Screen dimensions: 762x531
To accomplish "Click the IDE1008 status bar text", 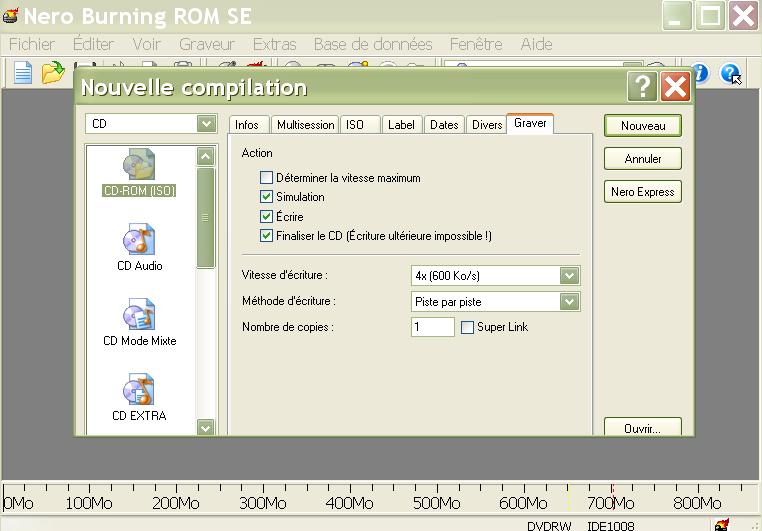I will (610, 526).
